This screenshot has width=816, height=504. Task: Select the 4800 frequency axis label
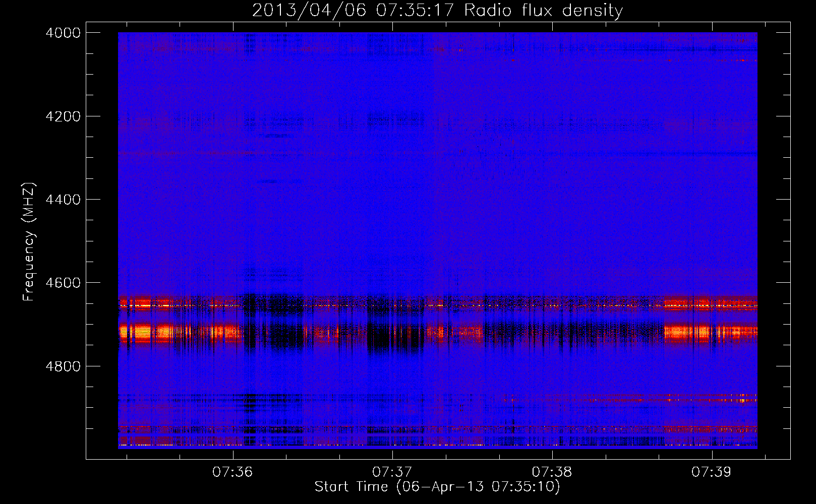63,366
